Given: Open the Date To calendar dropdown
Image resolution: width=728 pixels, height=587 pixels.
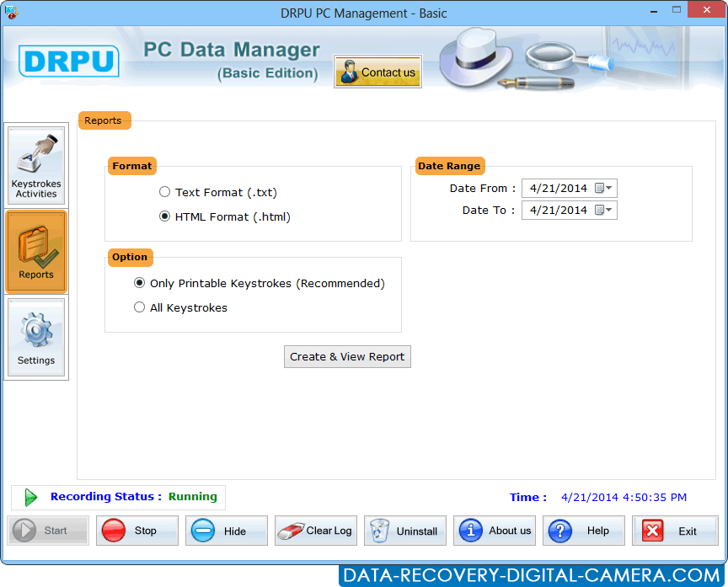Looking at the screenshot, I should pyautogui.click(x=604, y=210).
